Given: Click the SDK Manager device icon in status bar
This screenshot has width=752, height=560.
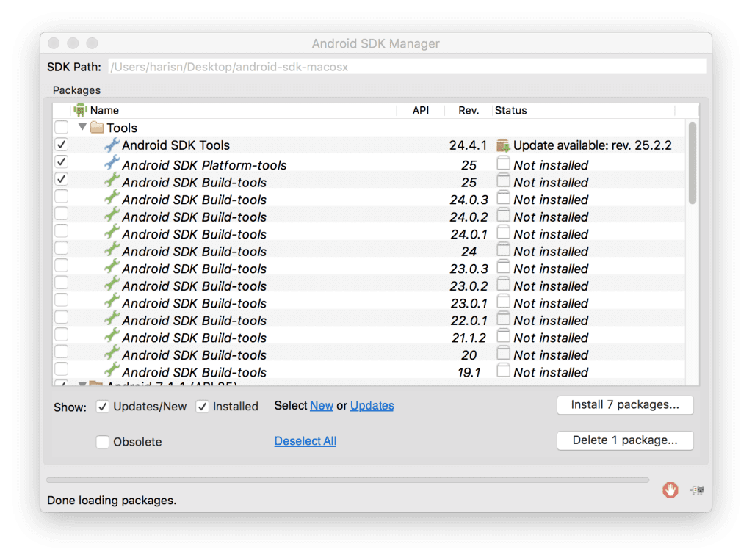Looking at the screenshot, I should (x=696, y=490).
